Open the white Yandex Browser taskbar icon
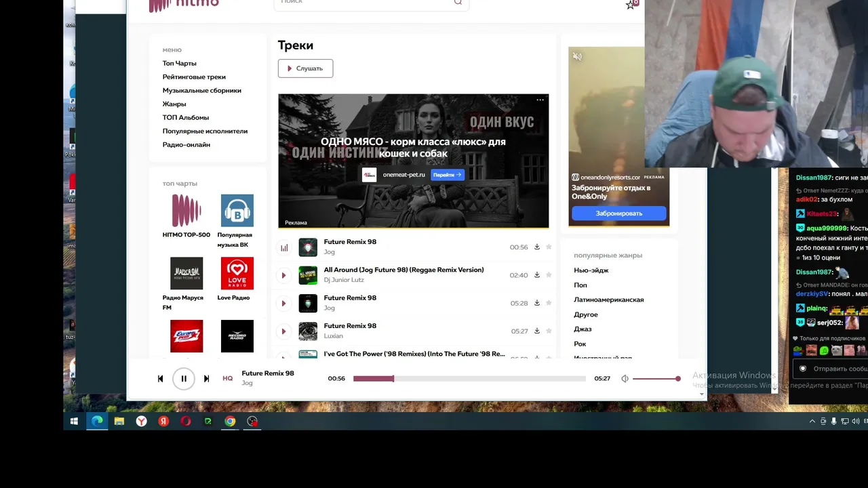Viewport: 868px width, 488px height. click(141, 421)
